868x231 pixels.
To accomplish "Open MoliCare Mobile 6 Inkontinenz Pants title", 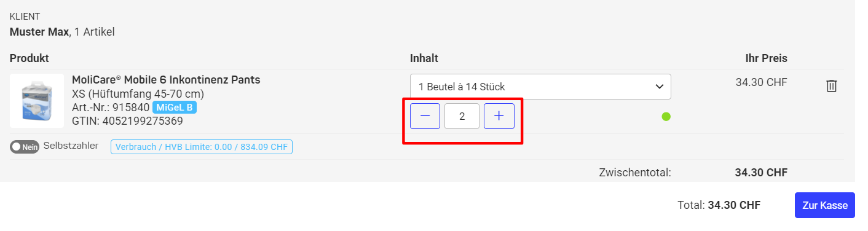I will click(x=166, y=80).
